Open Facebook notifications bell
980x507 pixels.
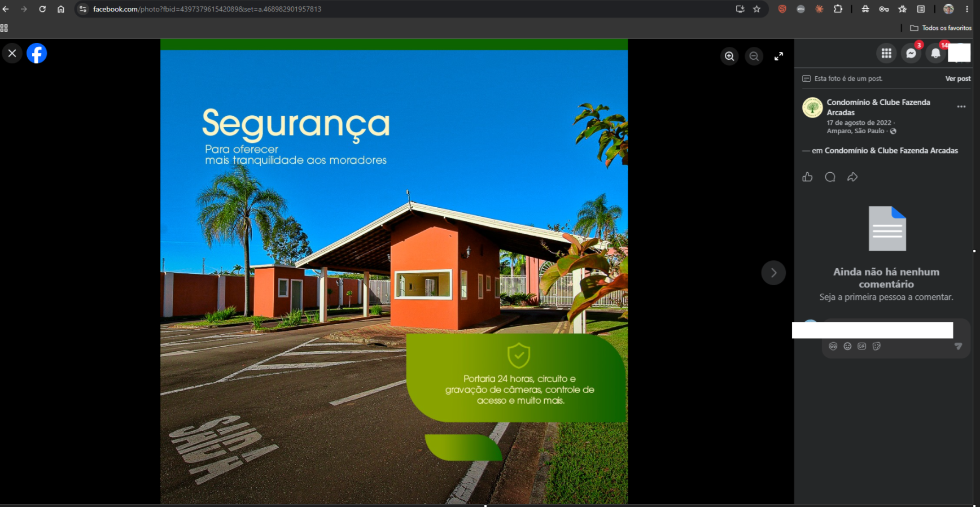pyautogui.click(x=935, y=53)
